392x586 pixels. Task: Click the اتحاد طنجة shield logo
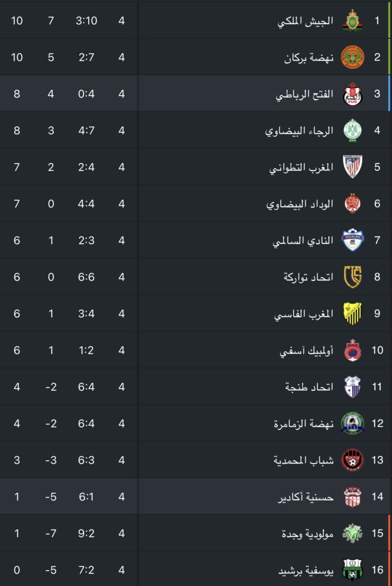(353, 386)
